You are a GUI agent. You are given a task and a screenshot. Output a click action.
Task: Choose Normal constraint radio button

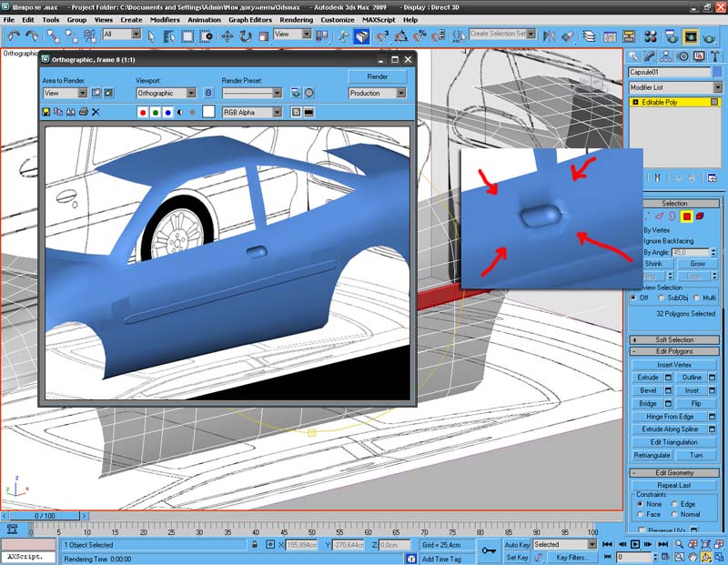click(674, 514)
